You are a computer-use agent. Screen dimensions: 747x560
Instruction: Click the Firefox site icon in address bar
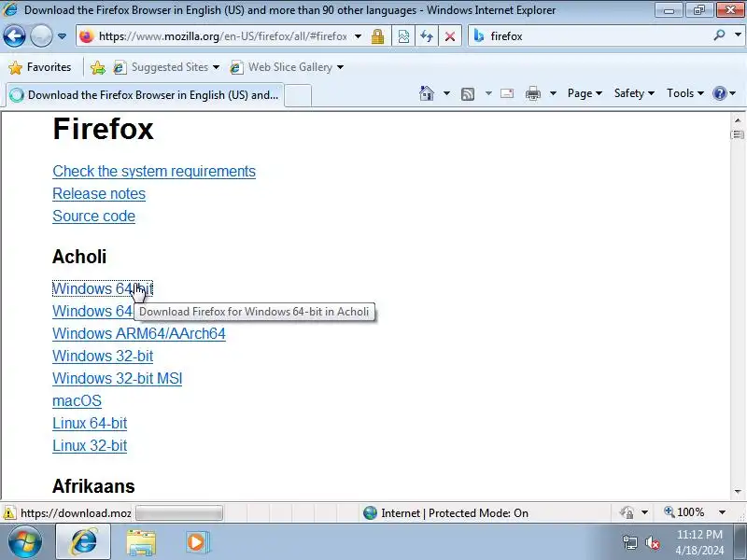click(x=87, y=36)
